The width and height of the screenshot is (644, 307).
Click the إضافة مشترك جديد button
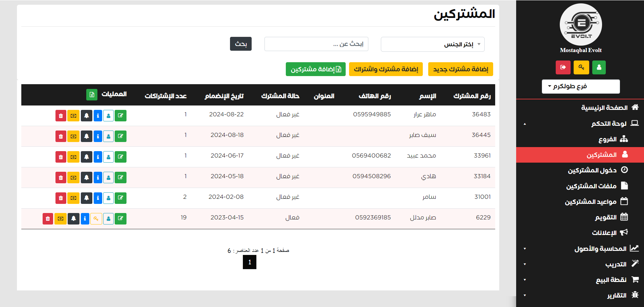coord(460,69)
